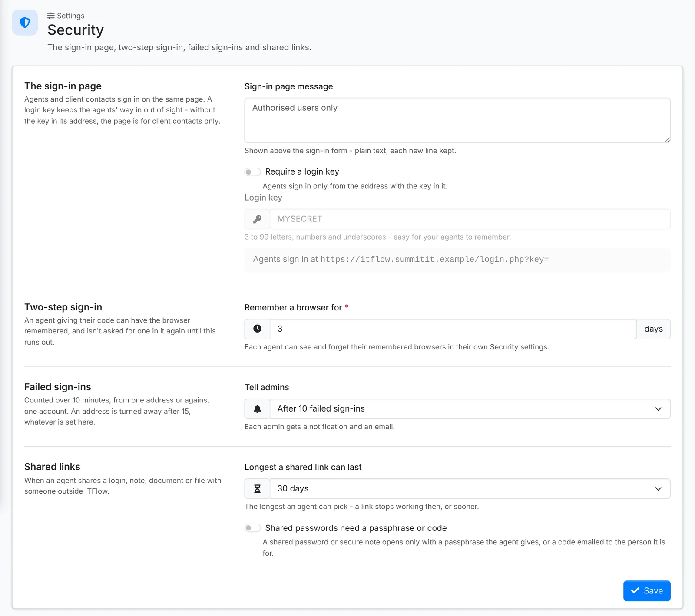Open the Settings breadcrumb link
This screenshot has height=616, width=695.
tap(66, 16)
